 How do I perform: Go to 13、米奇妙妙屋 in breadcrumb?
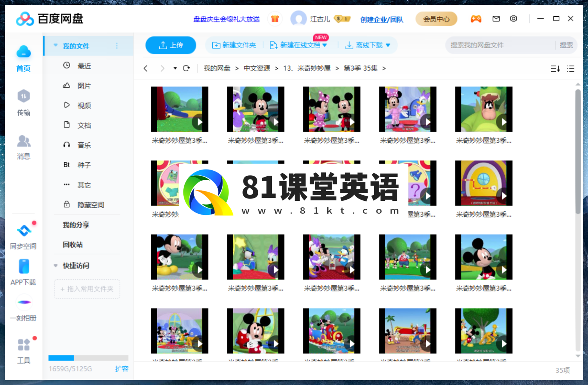tap(307, 68)
